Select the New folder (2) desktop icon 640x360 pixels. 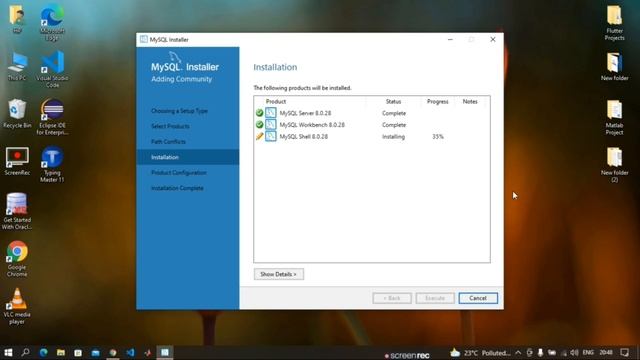(x=614, y=164)
